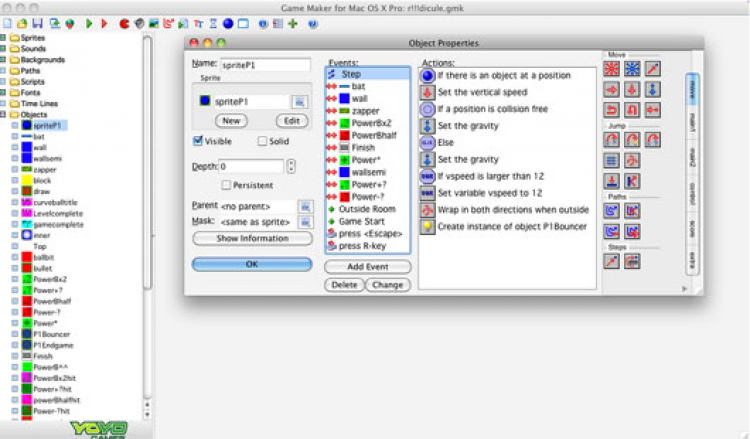Run the game with green play arrow

click(x=89, y=23)
